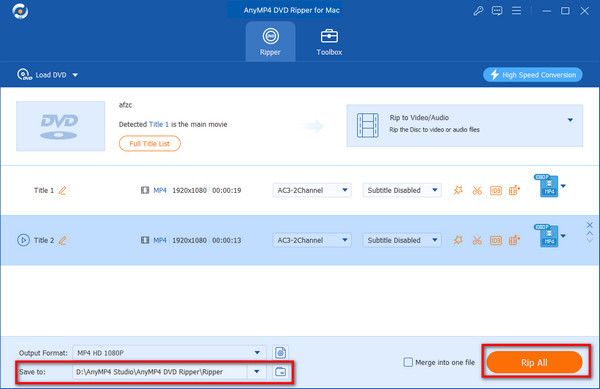Minimize the application window
This screenshot has width=600, height=389.
[x=546, y=11]
